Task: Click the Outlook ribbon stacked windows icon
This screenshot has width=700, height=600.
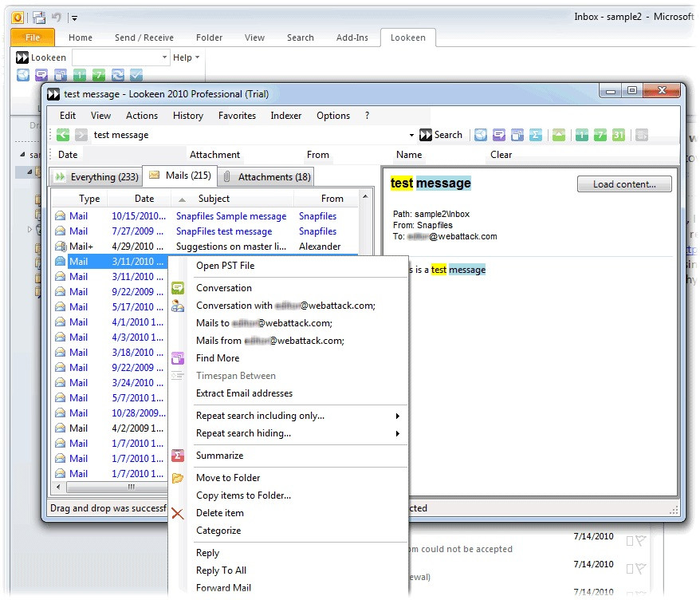Action: pos(61,75)
